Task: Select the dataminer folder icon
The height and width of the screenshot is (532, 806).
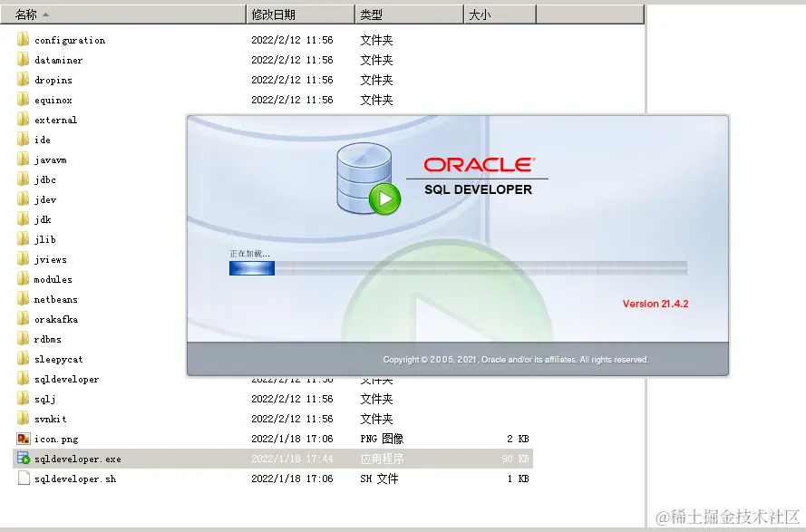Action: [x=24, y=60]
